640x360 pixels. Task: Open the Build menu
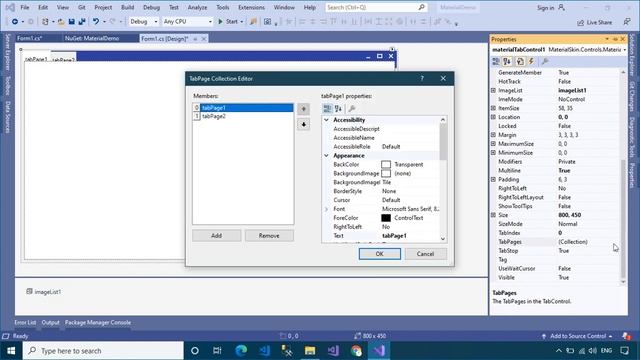point(127,7)
